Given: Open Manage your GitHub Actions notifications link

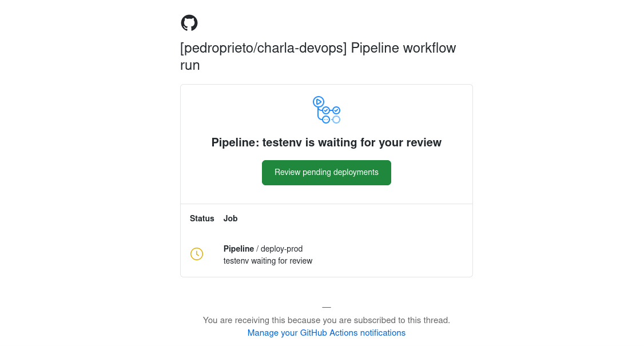Looking at the screenshot, I should [326, 333].
